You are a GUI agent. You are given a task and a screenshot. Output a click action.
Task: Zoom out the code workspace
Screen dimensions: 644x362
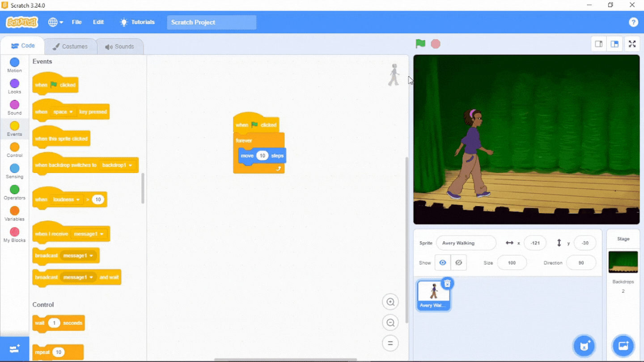(390, 323)
